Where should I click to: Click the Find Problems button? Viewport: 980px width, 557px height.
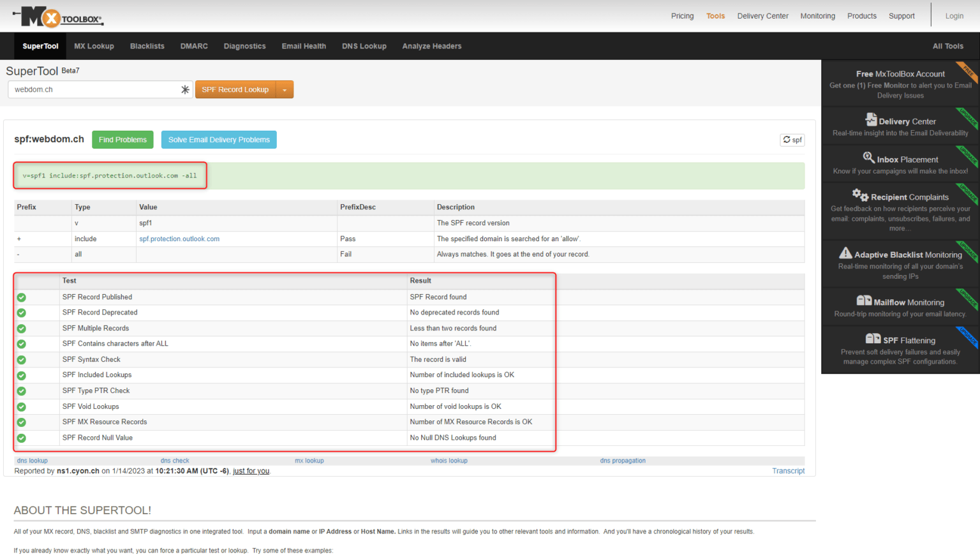122,139
